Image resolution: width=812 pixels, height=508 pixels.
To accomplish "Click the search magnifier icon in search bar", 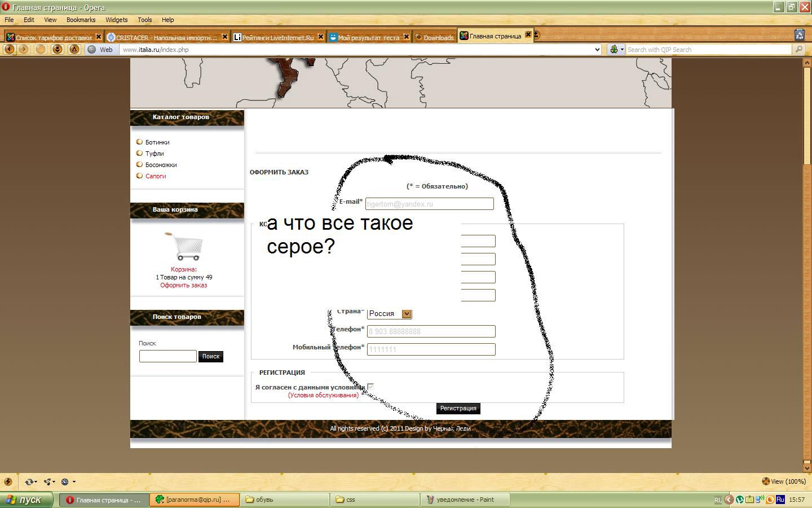I will pos(798,50).
